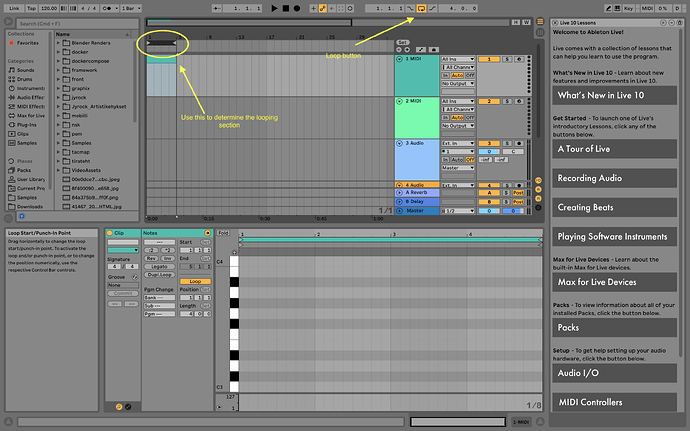Solo the 2 MIDI track
Image resolution: width=690 pixels, height=431 pixels.
[x=507, y=101]
